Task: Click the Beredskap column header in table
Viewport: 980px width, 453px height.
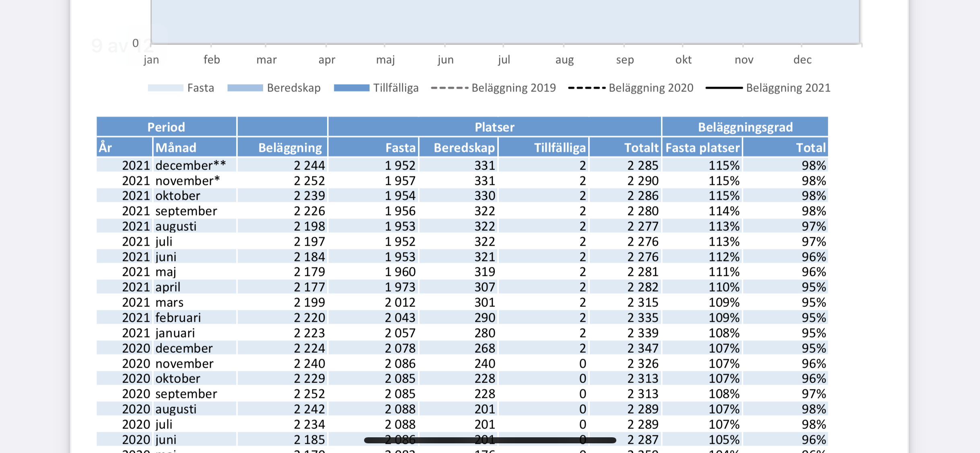Action: click(x=459, y=147)
